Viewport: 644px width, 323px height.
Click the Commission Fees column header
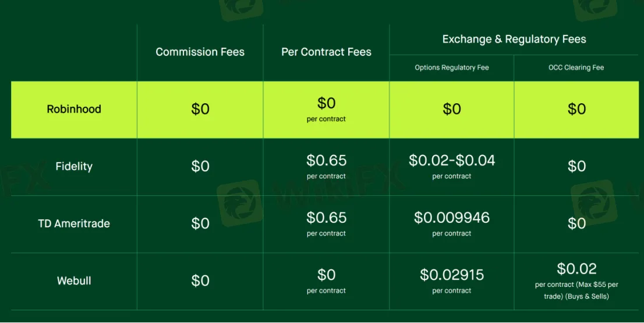click(x=200, y=52)
